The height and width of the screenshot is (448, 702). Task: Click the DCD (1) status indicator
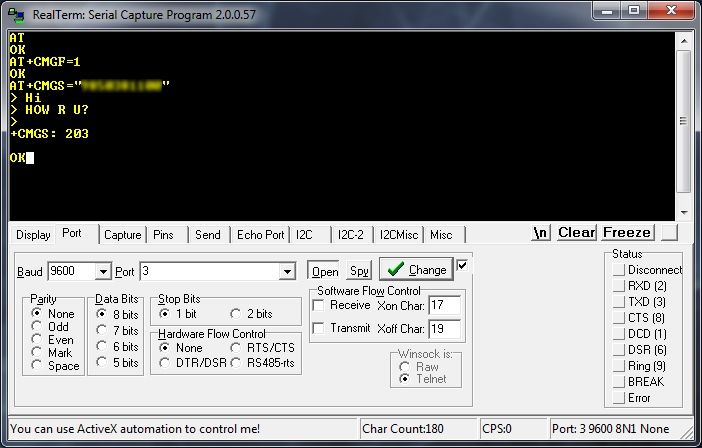(619, 334)
